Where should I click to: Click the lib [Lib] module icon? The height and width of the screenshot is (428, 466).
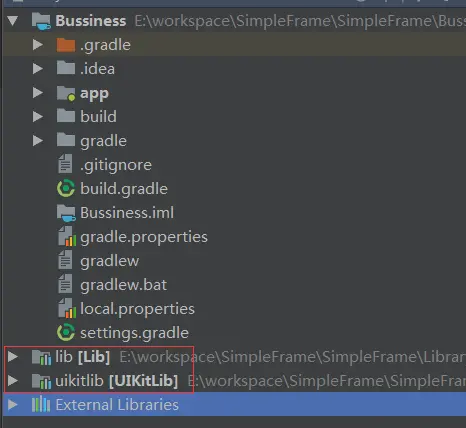pyautogui.click(x=41, y=357)
